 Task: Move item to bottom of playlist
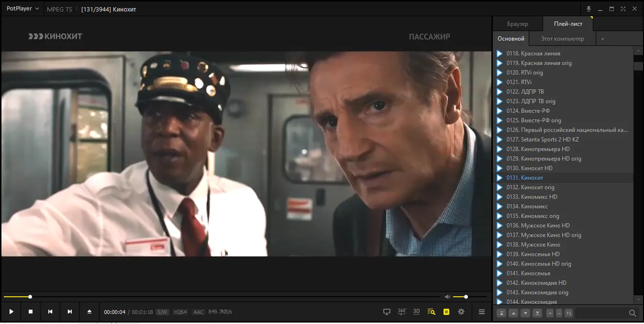click(537, 313)
